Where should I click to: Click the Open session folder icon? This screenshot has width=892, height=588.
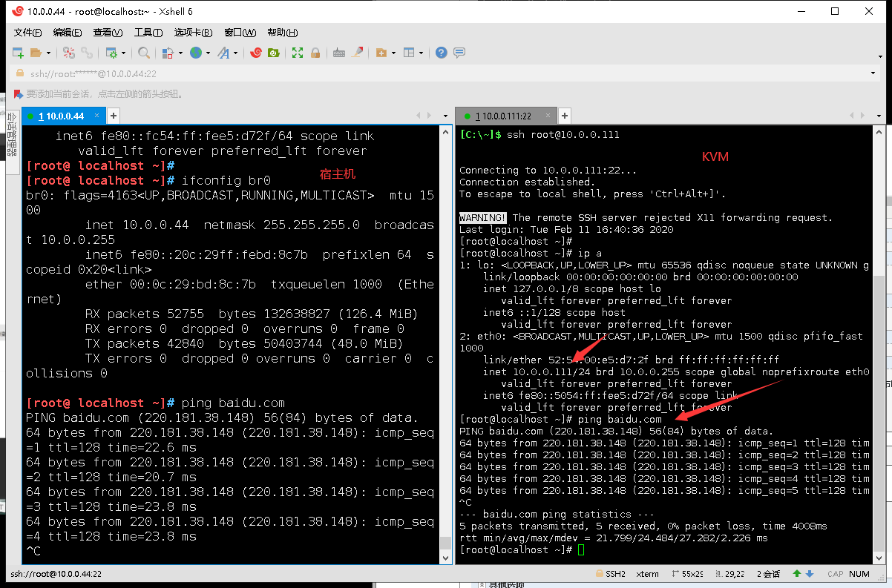36,53
